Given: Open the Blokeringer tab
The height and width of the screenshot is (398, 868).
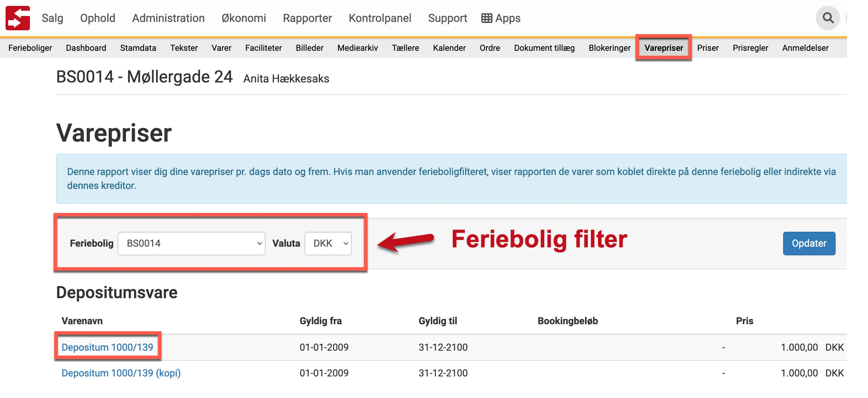Looking at the screenshot, I should [x=609, y=48].
